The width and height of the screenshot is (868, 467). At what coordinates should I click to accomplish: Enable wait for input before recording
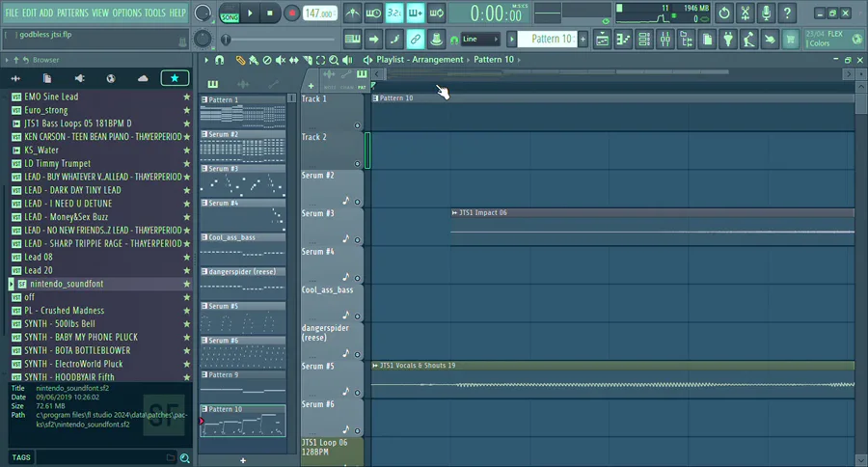pyautogui.click(x=373, y=13)
